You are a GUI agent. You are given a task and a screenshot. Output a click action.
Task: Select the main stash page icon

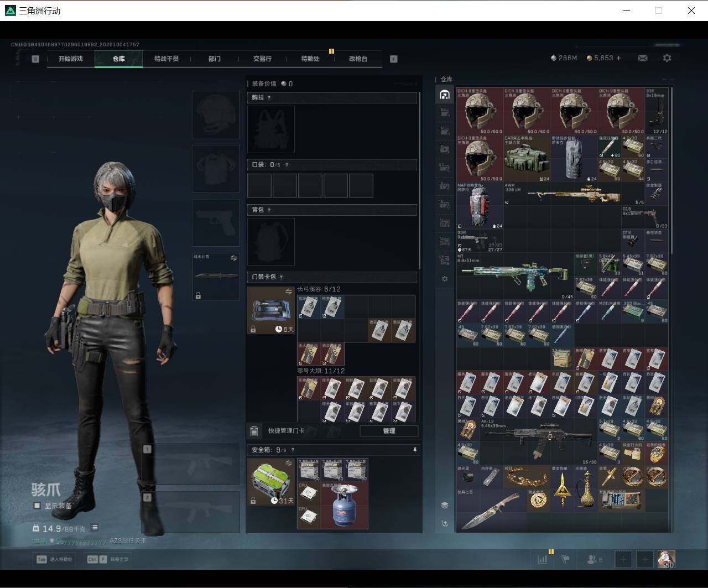[445, 95]
